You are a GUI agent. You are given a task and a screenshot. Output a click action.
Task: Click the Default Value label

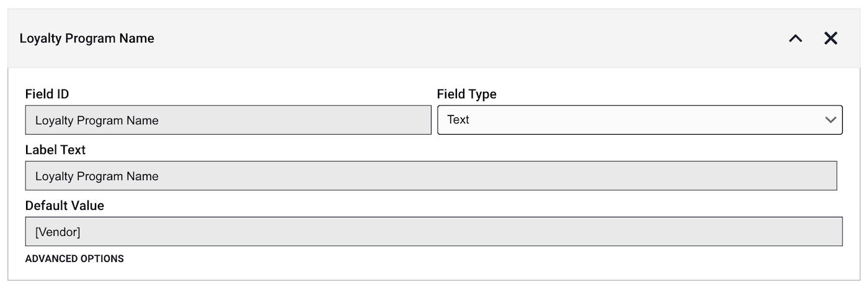click(x=64, y=206)
